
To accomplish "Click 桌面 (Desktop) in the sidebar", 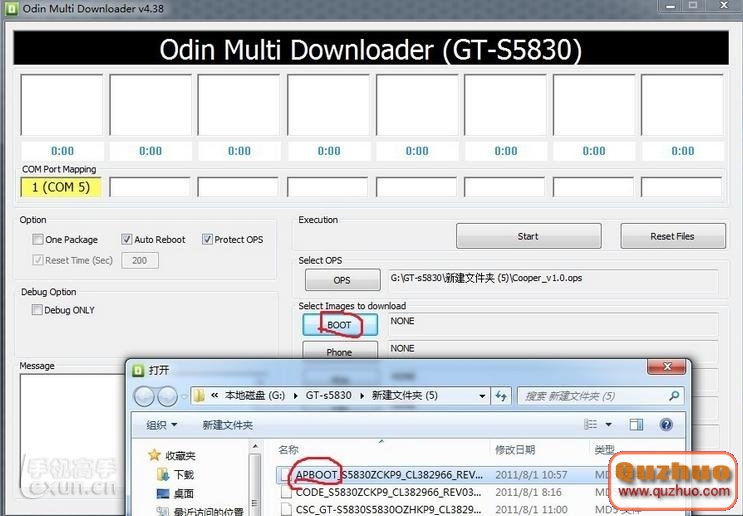I will click(x=184, y=494).
